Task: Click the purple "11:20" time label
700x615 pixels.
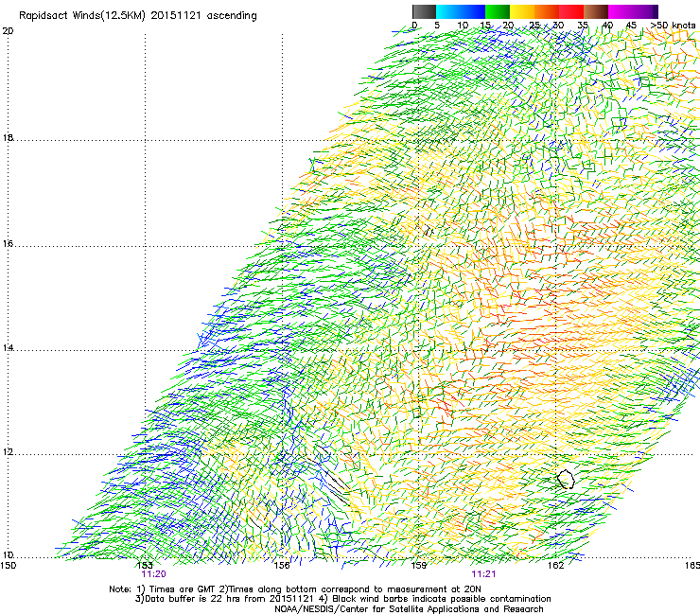Action: [153, 574]
